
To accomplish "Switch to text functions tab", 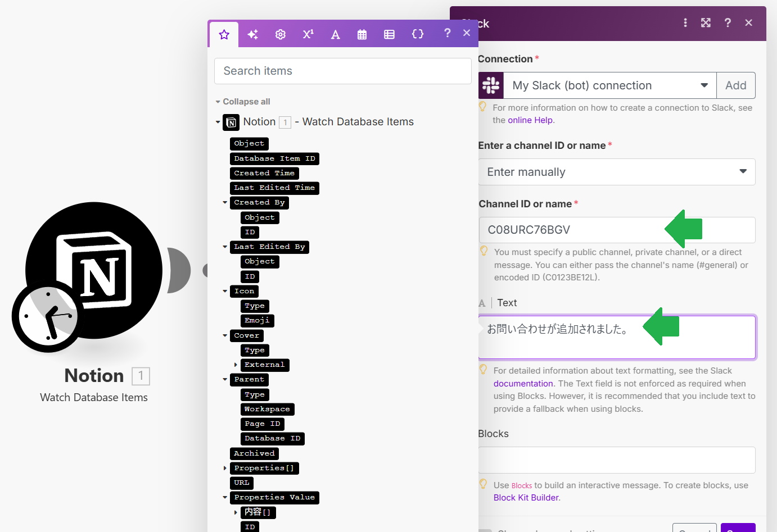I will (x=336, y=34).
